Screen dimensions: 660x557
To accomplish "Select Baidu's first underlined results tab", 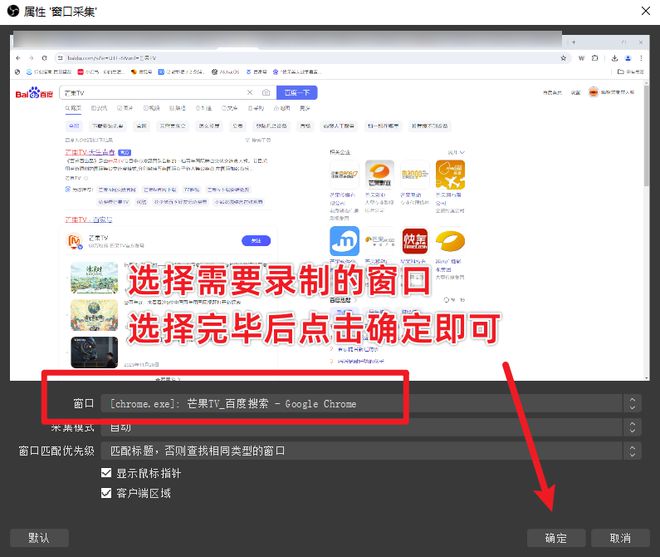I will 73,108.
